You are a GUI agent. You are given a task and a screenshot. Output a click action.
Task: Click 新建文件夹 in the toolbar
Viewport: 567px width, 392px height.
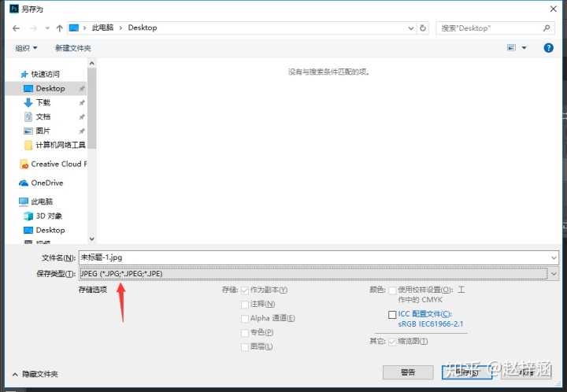(72, 48)
